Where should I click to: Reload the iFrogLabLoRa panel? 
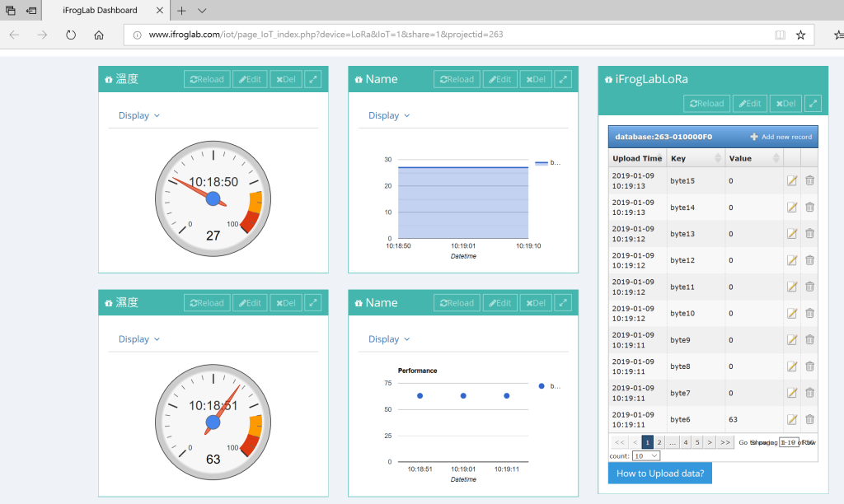pos(706,103)
